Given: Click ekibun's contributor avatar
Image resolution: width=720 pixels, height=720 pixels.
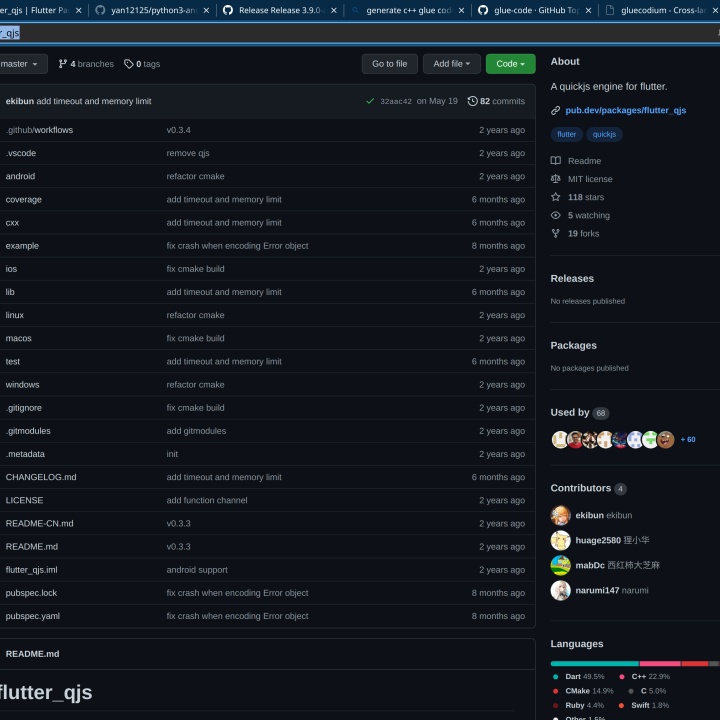Looking at the screenshot, I should 560,515.
